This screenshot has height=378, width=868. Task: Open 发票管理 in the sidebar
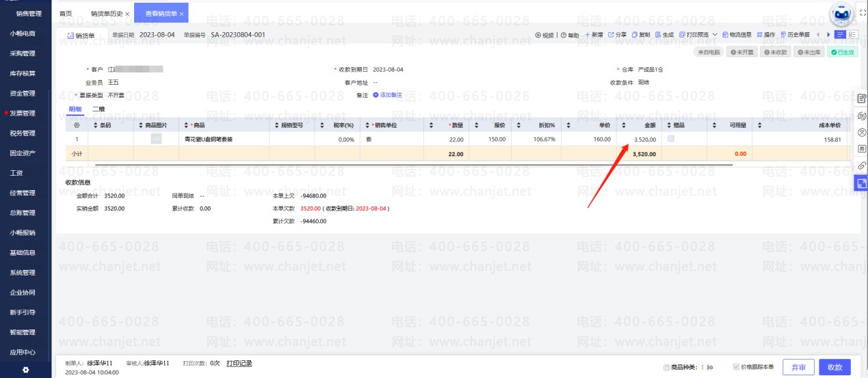click(23, 113)
